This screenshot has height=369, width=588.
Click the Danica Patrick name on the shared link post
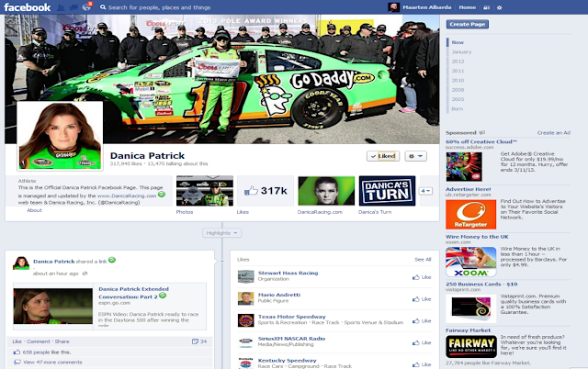[x=54, y=262]
